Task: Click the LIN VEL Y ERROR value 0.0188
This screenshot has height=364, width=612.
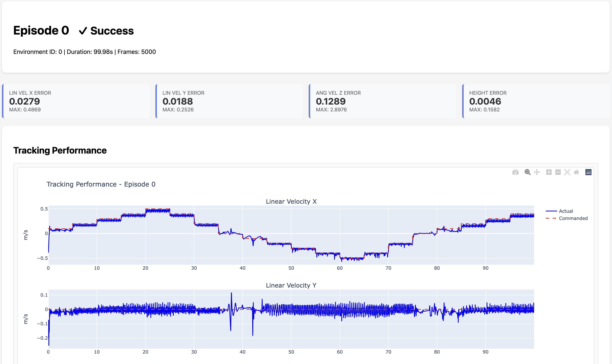Action: click(178, 101)
